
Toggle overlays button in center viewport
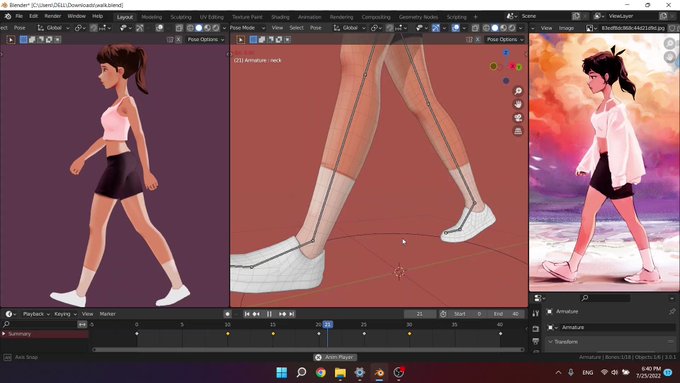(456, 28)
